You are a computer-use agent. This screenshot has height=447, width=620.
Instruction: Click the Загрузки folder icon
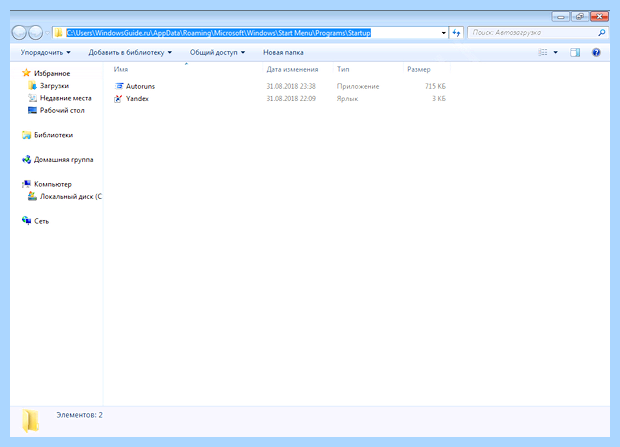[x=32, y=85]
